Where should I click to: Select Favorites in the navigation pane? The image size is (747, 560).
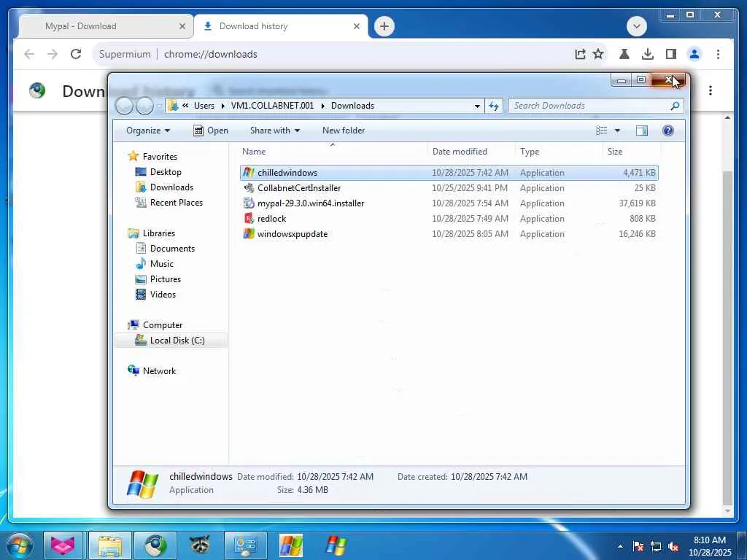(160, 156)
